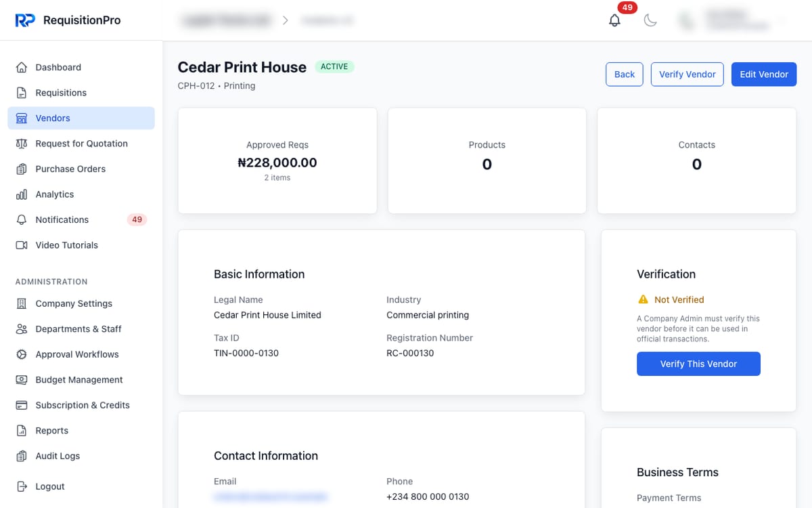Click the 49 badge beside sidebar Notifications
812x508 pixels.
tap(137, 219)
